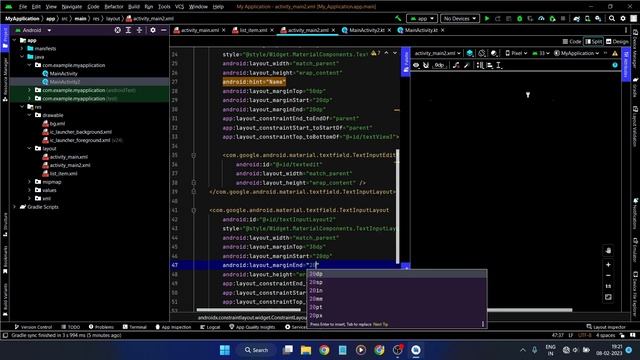Click Select Design Surface layers icon
Screen dimensions: 640x360
coord(470,53)
